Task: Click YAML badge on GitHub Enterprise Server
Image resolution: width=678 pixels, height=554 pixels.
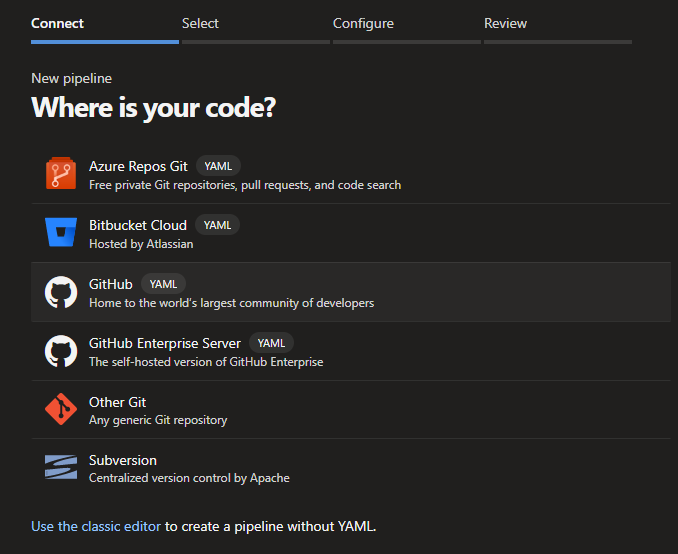Action: pyautogui.click(x=271, y=343)
